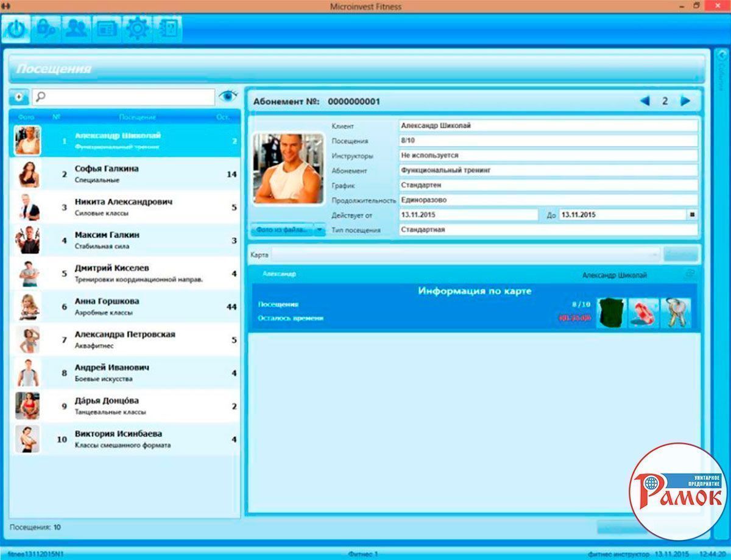Click the 'Фитнес 1' status bar text
The height and width of the screenshot is (560, 731).
click(x=363, y=555)
